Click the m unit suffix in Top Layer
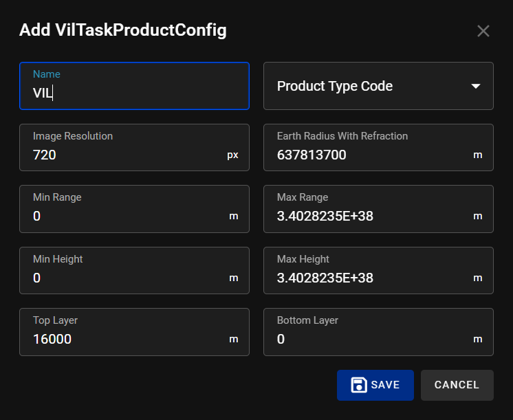The height and width of the screenshot is (420, 513). click(x=234, y=340)
